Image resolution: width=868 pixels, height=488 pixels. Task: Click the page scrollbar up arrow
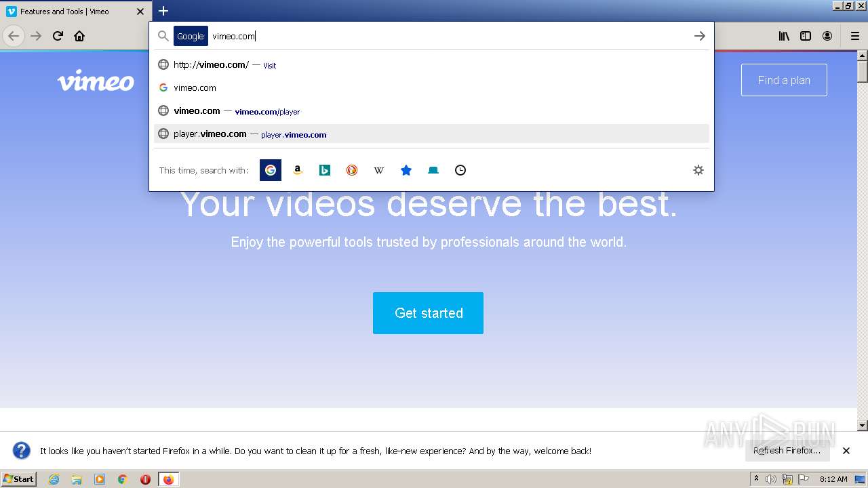[x=863, y=56]
